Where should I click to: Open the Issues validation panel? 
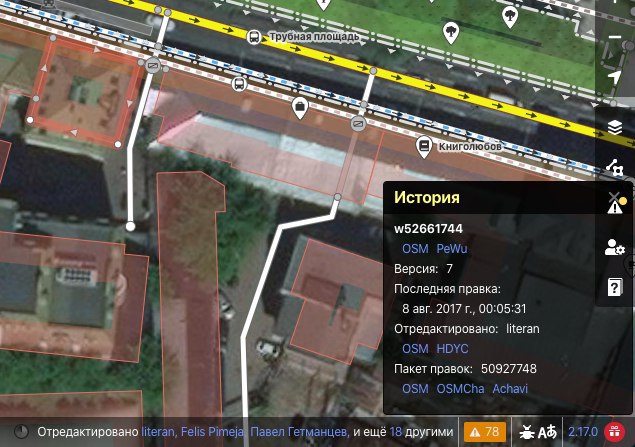click(616, 202)
